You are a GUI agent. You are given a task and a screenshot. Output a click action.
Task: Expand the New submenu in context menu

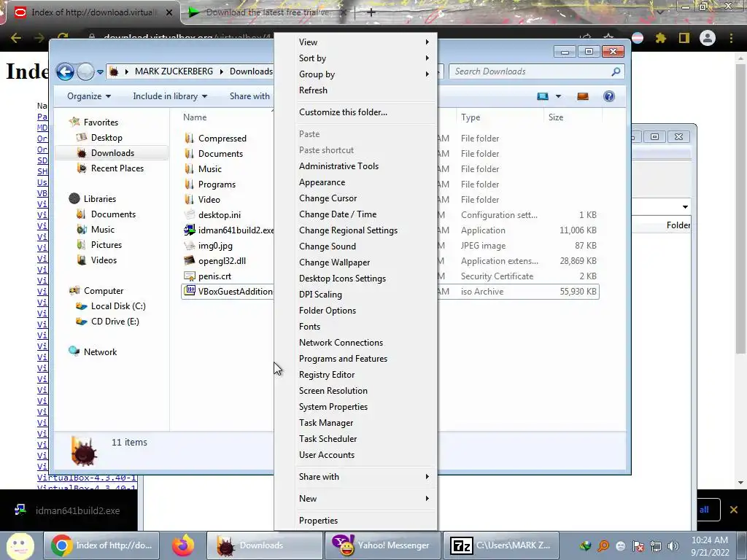[365, 499]
